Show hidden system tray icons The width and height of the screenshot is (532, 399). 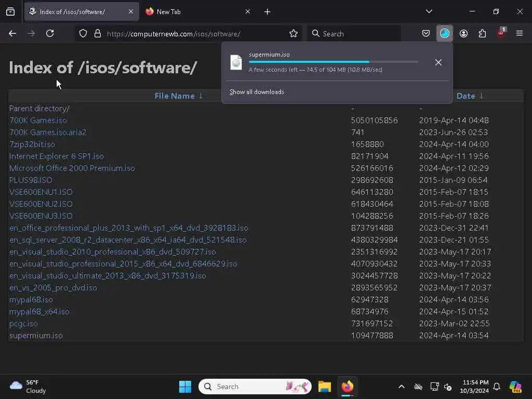(402, 387)
